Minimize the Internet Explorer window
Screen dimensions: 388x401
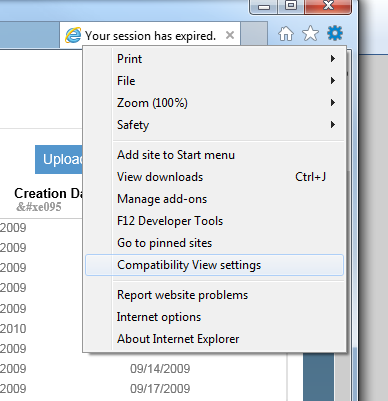point(264,7)
